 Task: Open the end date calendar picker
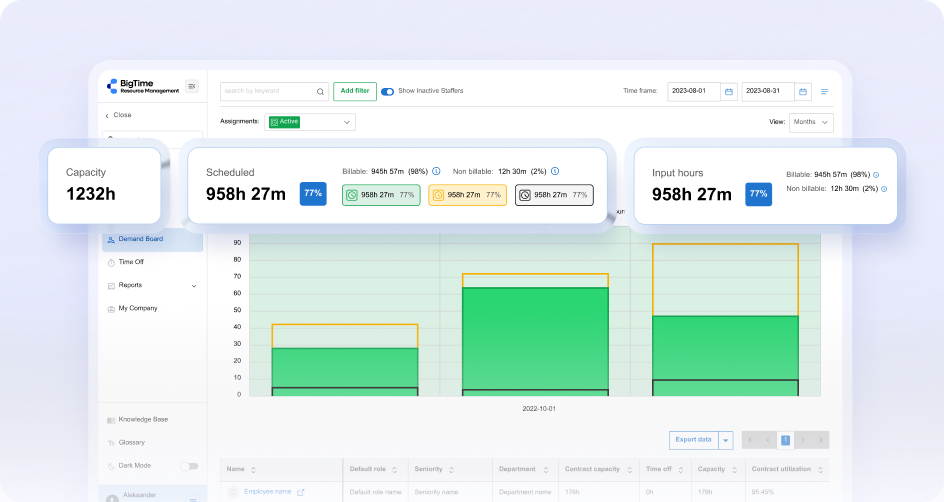point(803,91)
